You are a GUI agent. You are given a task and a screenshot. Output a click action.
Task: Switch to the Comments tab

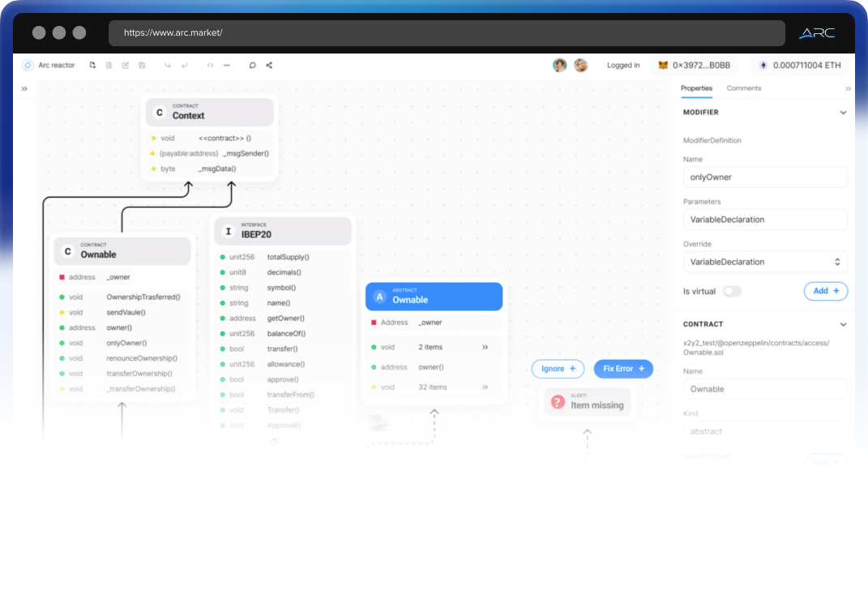pos(743,88)
